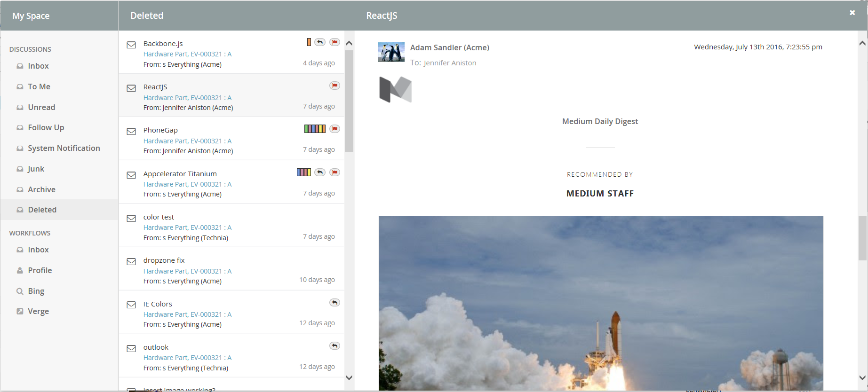This screenshot has height=392, width=868.
Task: Click the multicolor tag strip on PhoneGap
Action: click(315, 129)
